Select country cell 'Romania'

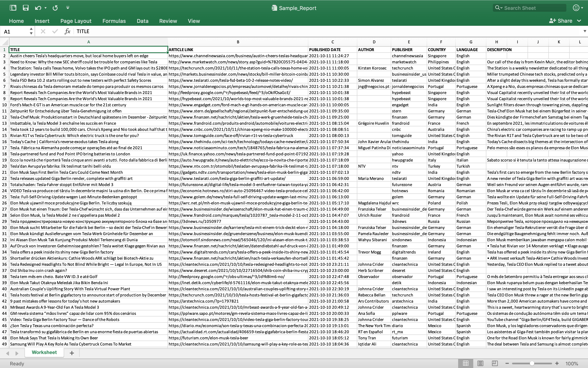(x=441, y=191)
